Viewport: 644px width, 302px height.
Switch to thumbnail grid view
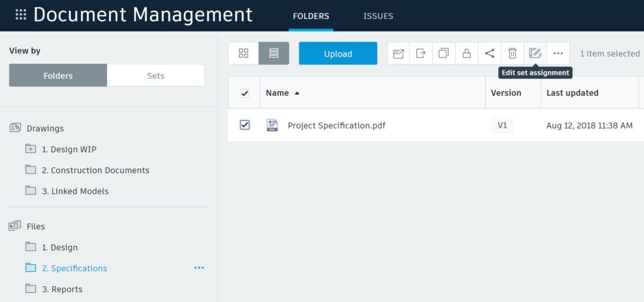click(x=243, y=53)
